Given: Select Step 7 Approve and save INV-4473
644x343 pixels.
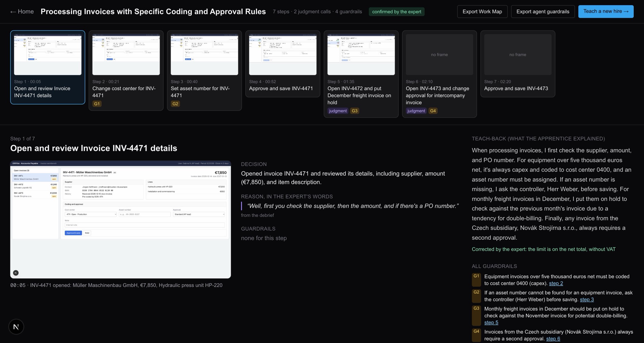Looking at the screenshot, I should [x=518, y=64].
